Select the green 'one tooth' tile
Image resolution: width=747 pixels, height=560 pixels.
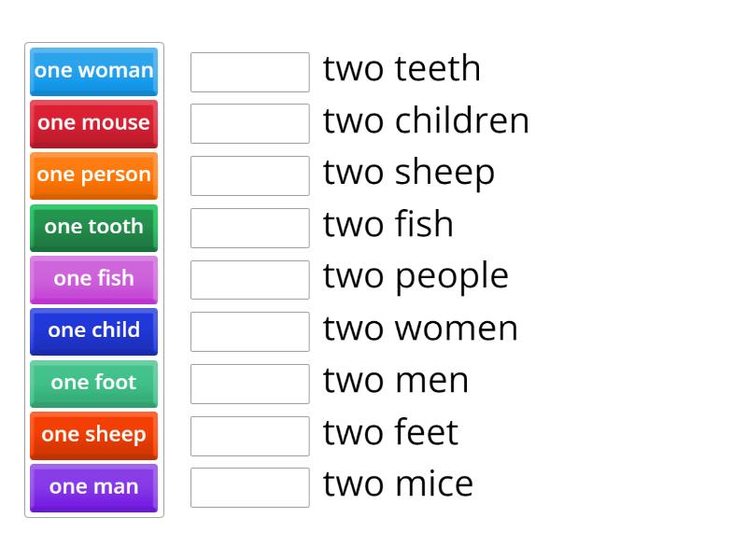[x=93, y=227]
